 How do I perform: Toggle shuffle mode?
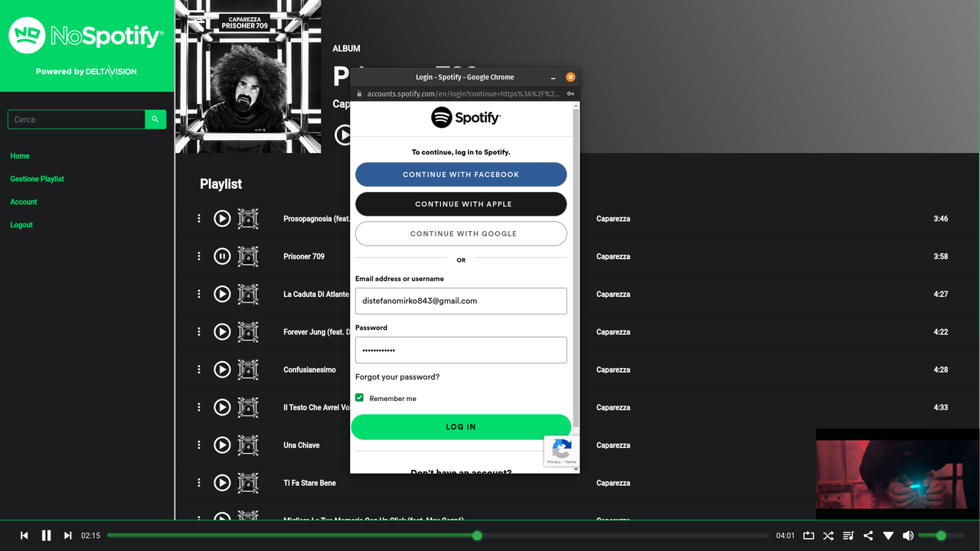pyautogui.click(x=828, y=536)
